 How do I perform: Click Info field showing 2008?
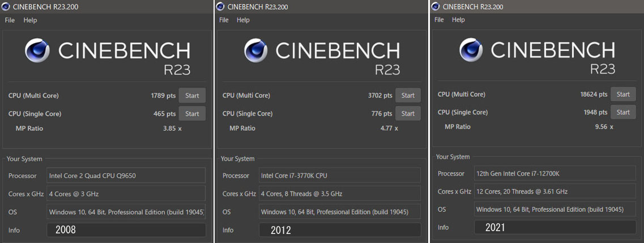point(126,230)
